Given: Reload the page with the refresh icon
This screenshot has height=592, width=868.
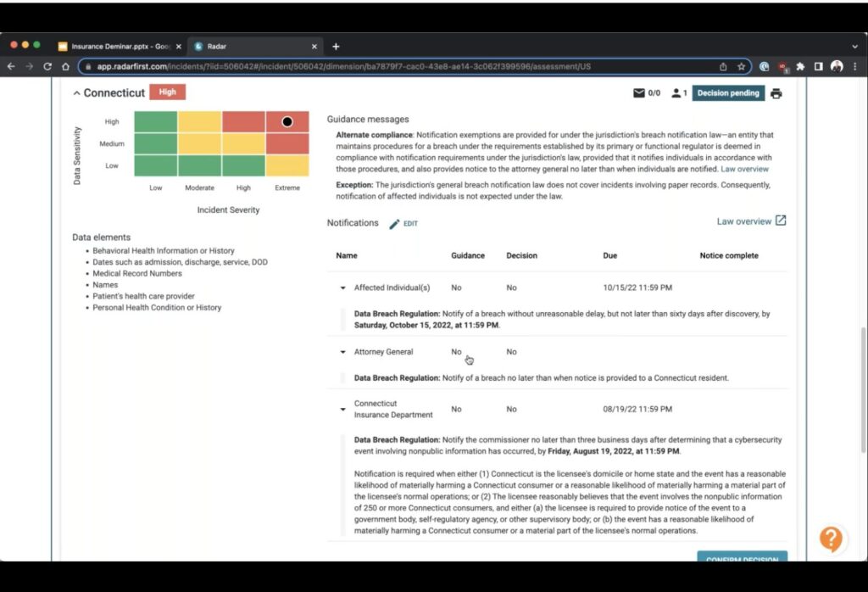Looking at the screenshot, I should click(47, 66).
